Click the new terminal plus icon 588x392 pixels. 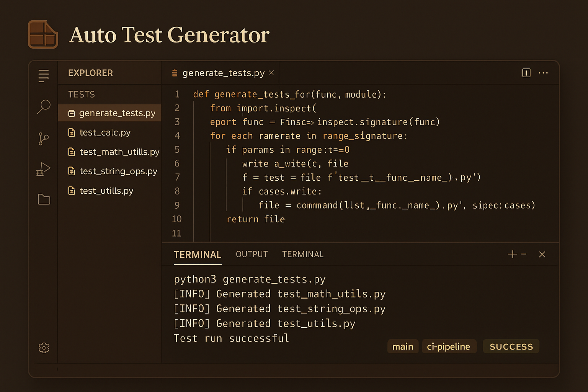[x=512, y=254]
